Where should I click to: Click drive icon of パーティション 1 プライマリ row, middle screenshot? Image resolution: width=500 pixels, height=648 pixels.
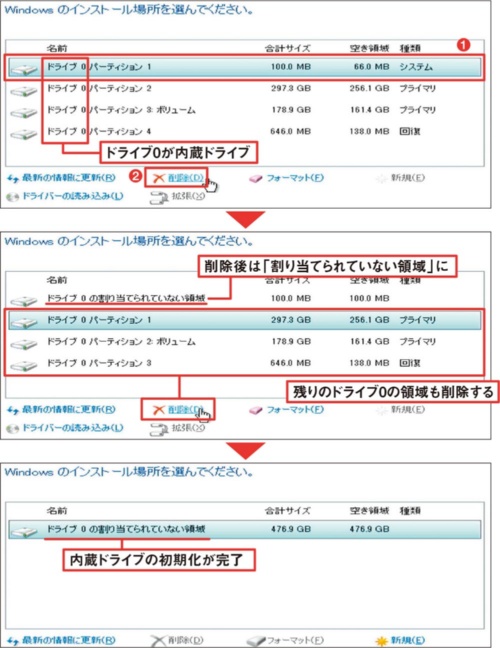pos(24,322)
